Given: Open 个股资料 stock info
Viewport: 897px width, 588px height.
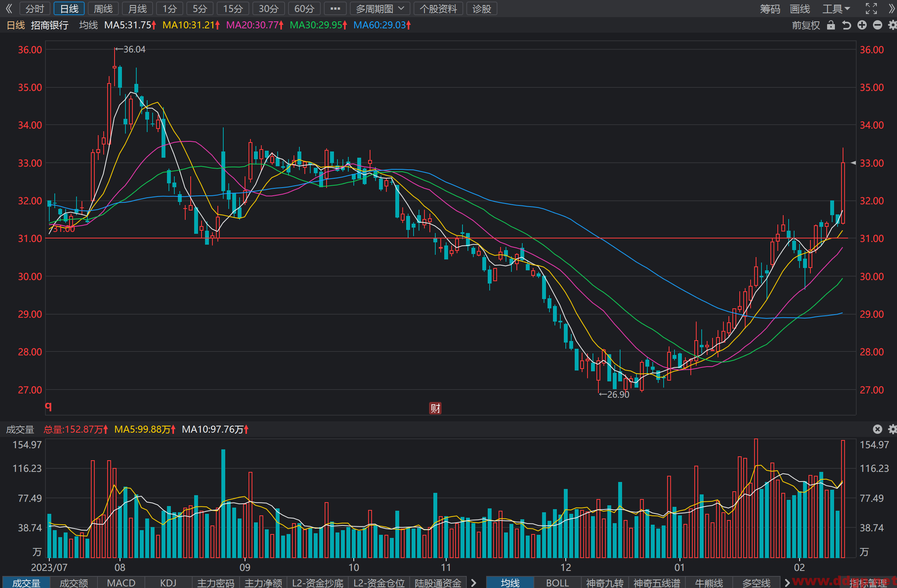Looking at the screenshot, I should [x=438, y=9].
